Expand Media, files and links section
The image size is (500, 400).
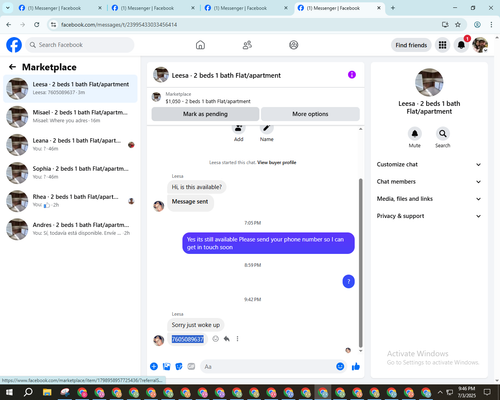coord(429,199)
